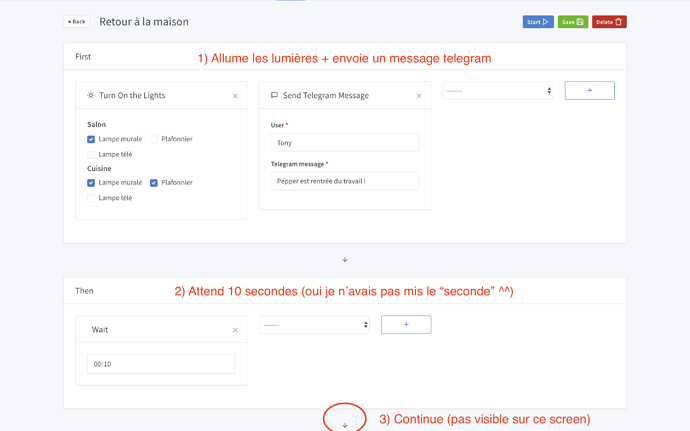Click the scene title Retour à la maison

click(144, 22)
